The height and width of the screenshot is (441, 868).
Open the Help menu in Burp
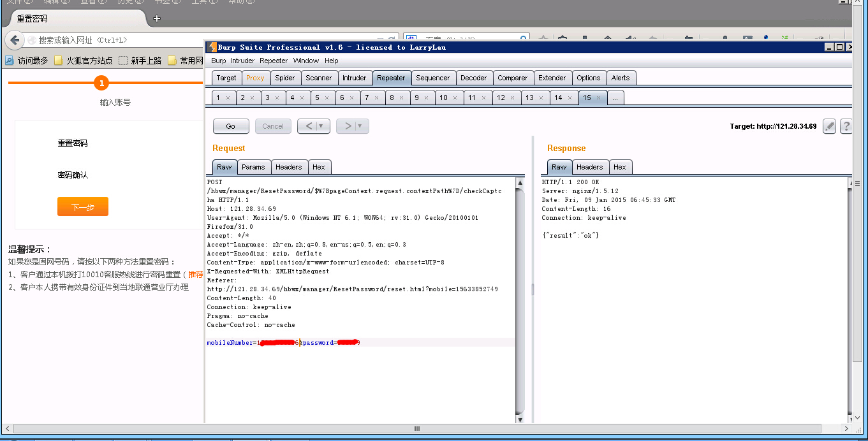click(x=332, y=61)
